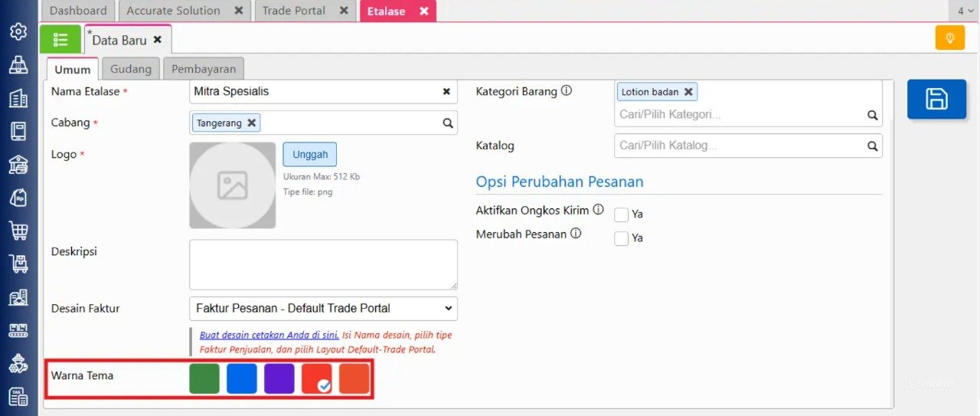The height and width of the screenshot is (416, 980).
Task: Select the Data Baru tab
Action: click(x=127, y=39)
